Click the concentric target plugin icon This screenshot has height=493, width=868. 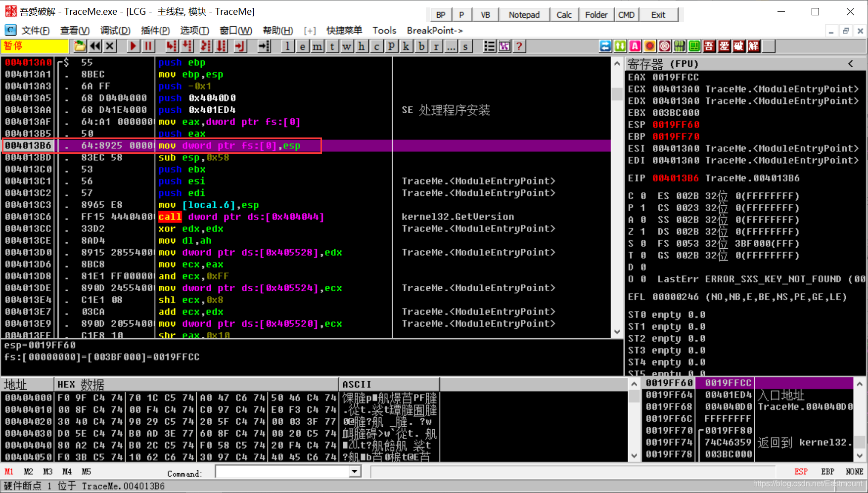[665, 46]
